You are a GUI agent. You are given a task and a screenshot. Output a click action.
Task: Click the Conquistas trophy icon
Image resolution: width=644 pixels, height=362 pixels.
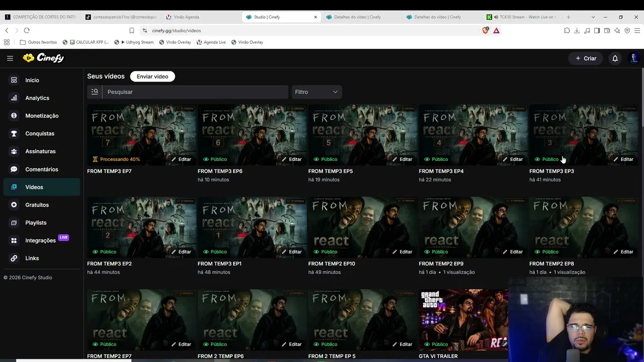pos(14,133)
